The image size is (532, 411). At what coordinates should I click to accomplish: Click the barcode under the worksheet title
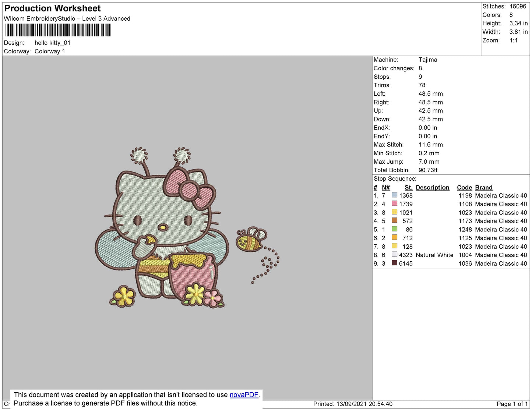(58, 30)
